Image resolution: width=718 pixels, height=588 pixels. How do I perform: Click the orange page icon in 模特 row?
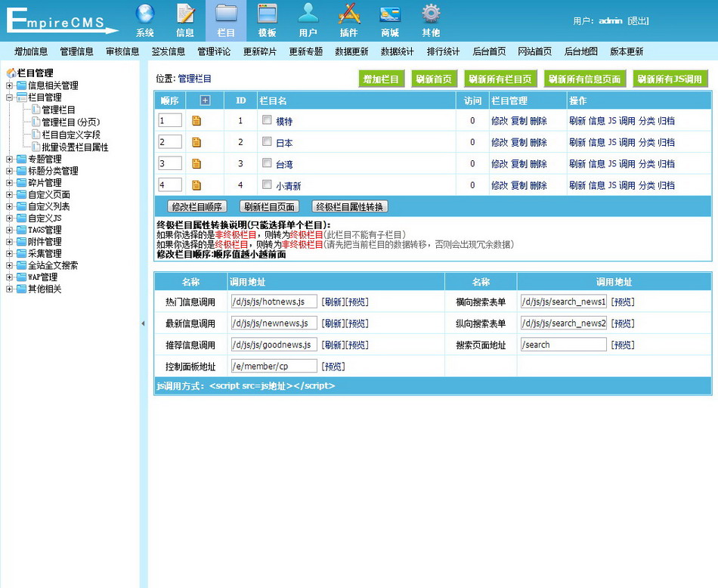coord(197,121)
